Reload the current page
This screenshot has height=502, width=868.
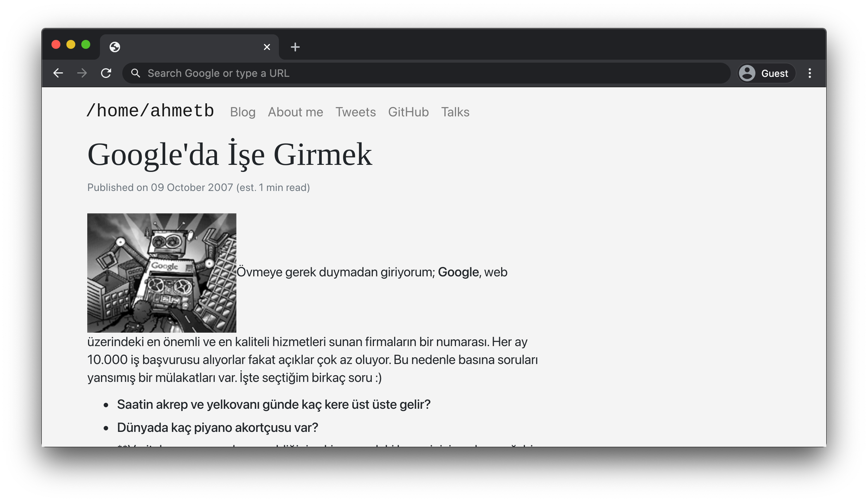[x=106, y=73]
